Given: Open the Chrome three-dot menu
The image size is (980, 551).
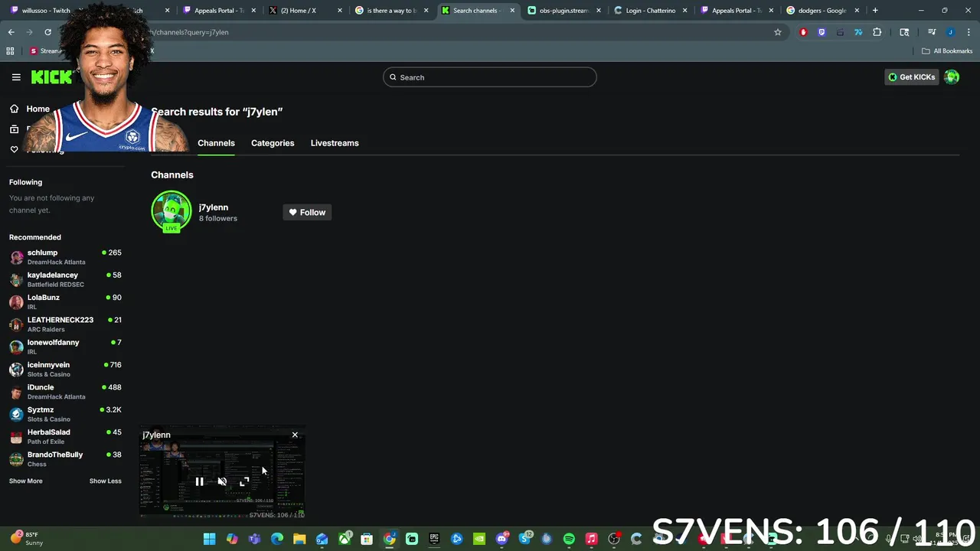Looking at the screenshot, I should [969, 32].
